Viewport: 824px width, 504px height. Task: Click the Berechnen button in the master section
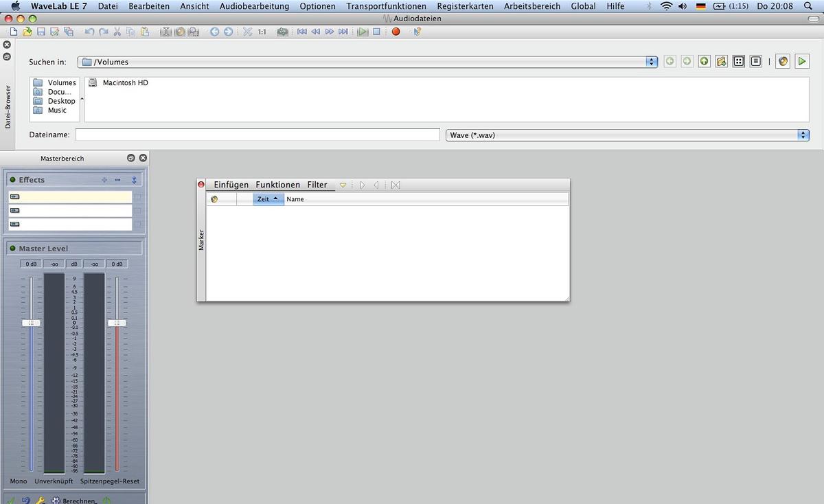tap(74, 501)
